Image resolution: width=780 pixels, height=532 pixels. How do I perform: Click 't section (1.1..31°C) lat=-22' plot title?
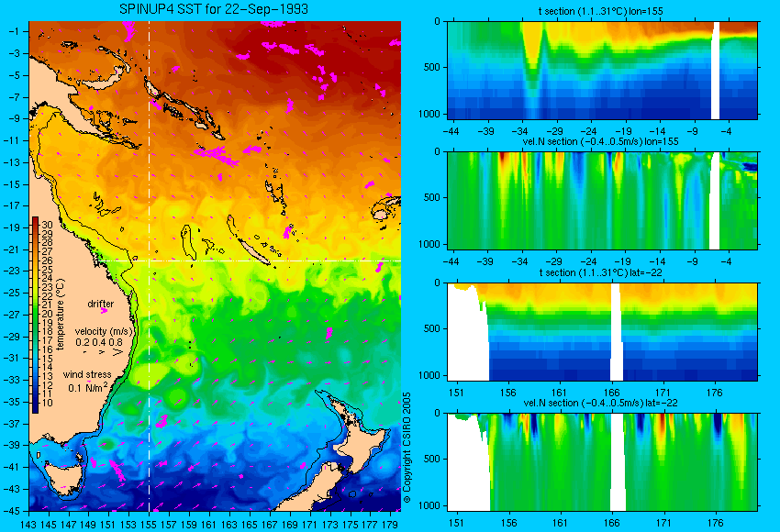[x=600, y=272]
